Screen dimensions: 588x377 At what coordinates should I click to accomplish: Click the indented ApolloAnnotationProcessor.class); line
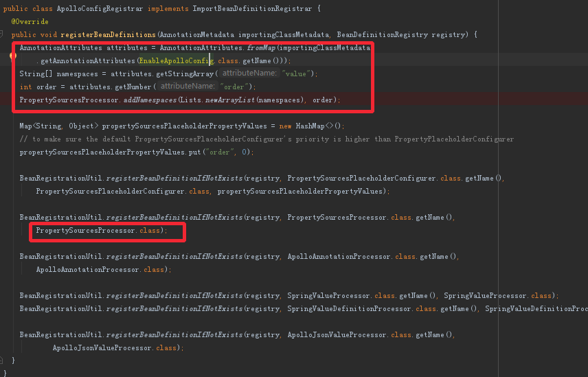point(104,270)
